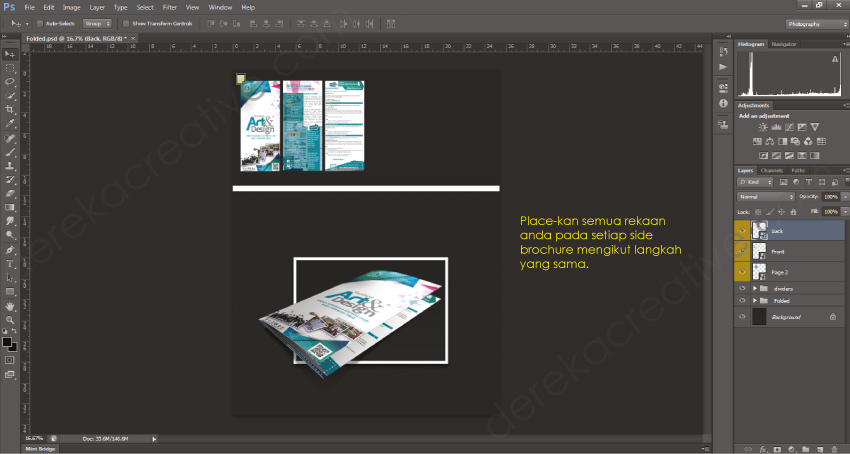Select the Crop tool
Viewport: 850px width, 454px height.
tap(10, 108)
